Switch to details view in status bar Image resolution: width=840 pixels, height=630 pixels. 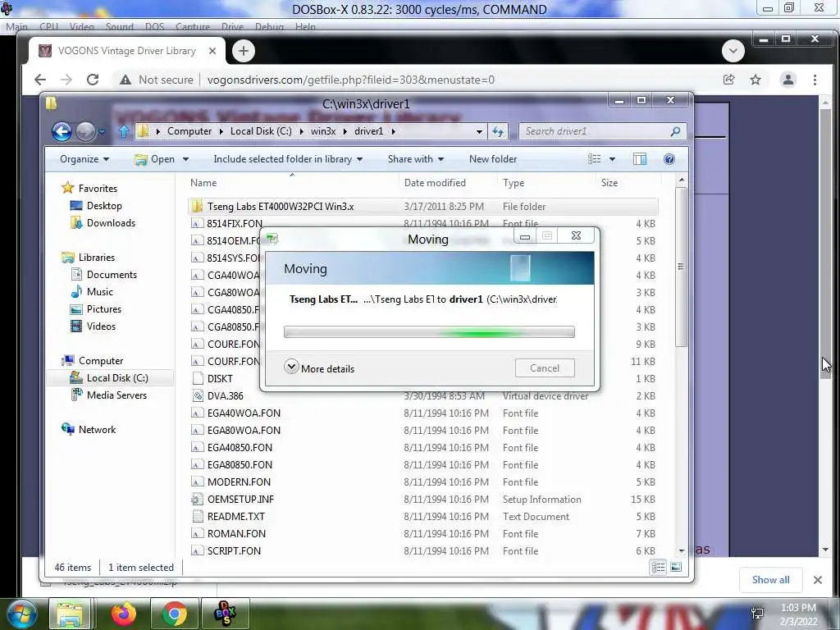pos(659,567)
